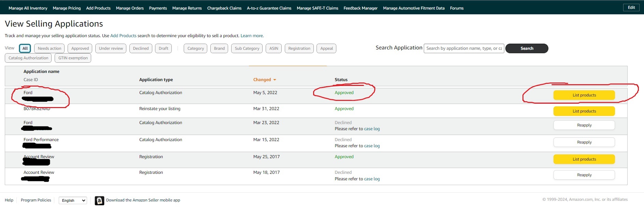This screenshot has height=211, width=644.
Task: Open Add Products in navigation bar
Action: click(x=98, y=8)
